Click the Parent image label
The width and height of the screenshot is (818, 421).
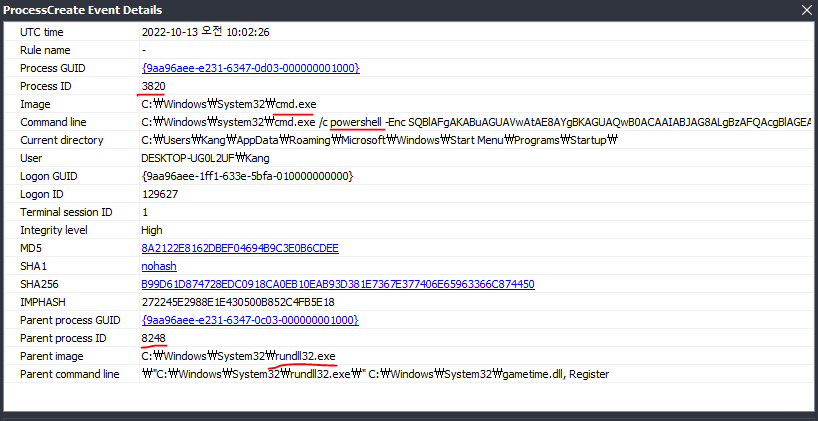pyautogui.click(x=52, y=356)
